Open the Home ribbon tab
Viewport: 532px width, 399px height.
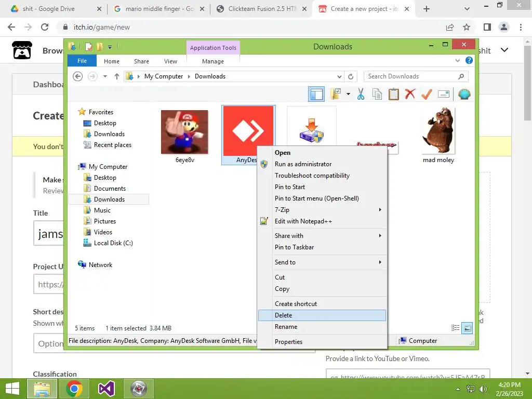[112, 61]
